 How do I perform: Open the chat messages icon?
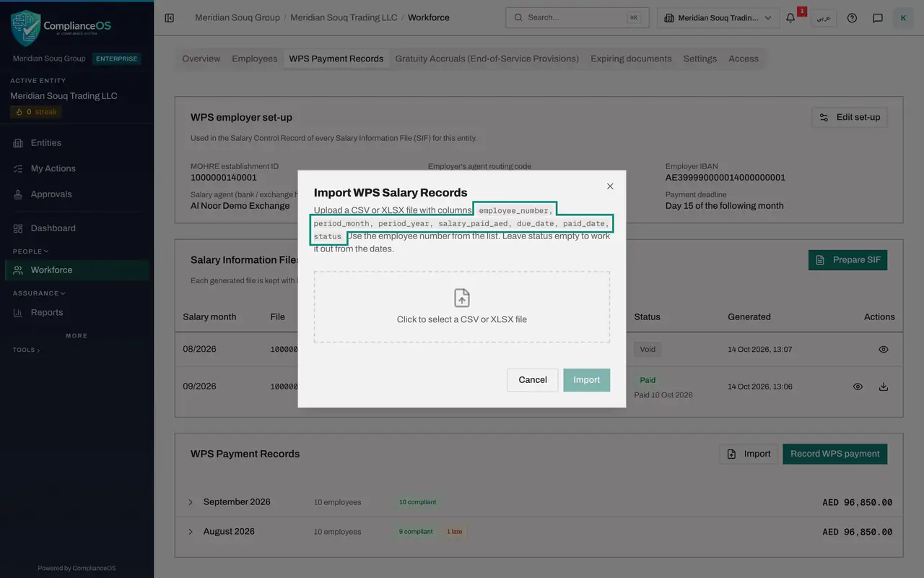point(878,18)
